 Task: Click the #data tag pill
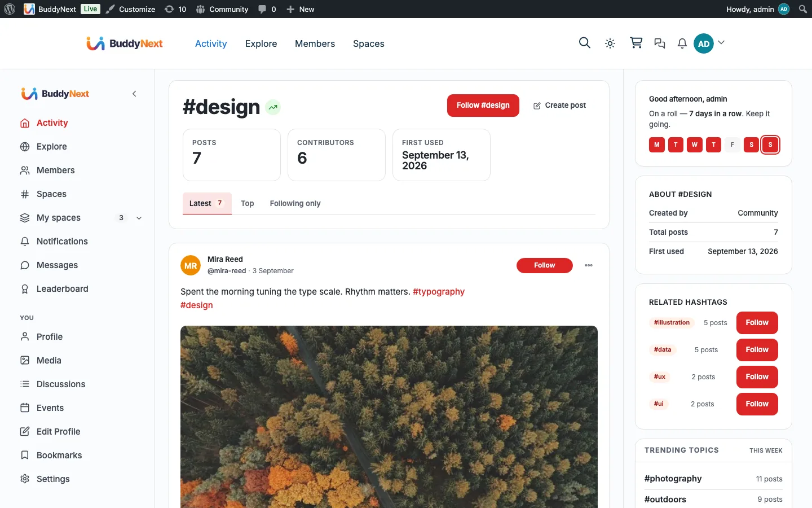coord(663,350)
